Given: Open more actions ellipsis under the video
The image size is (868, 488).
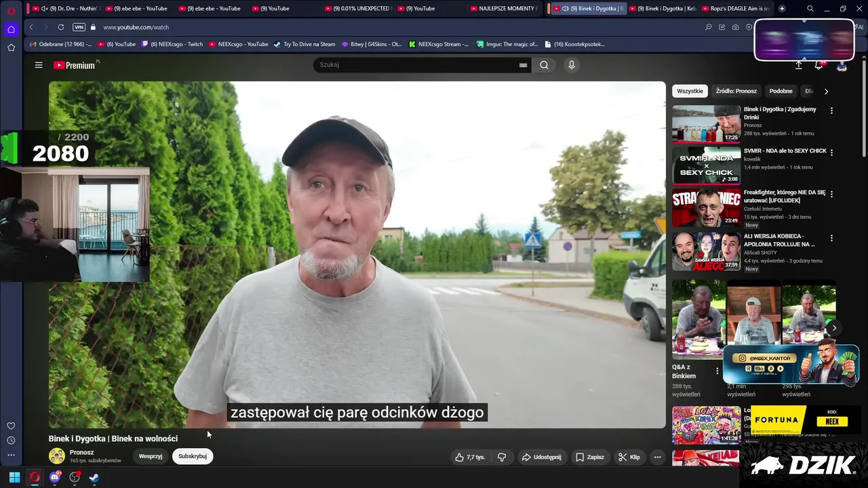Looking at the screenshot, I should pyautogui.click(x=657, y=457).
